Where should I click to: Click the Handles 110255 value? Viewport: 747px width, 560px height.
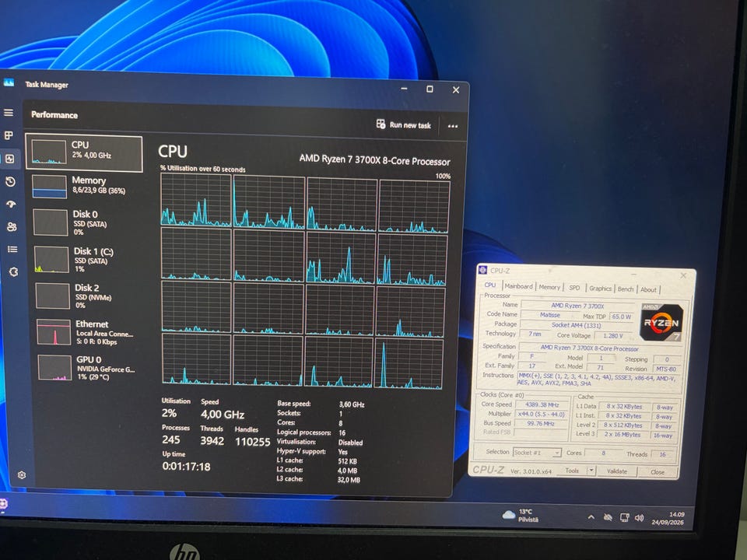pos(252,442)
